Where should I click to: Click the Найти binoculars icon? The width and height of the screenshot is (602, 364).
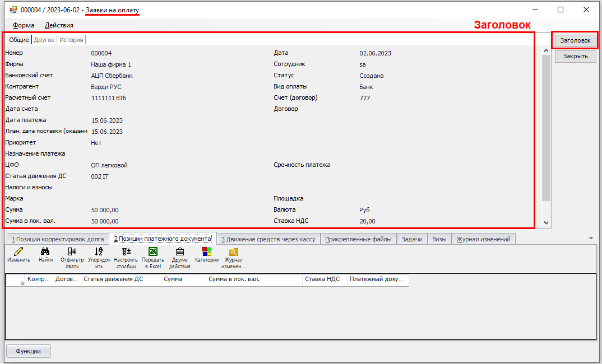click(45, 253)
